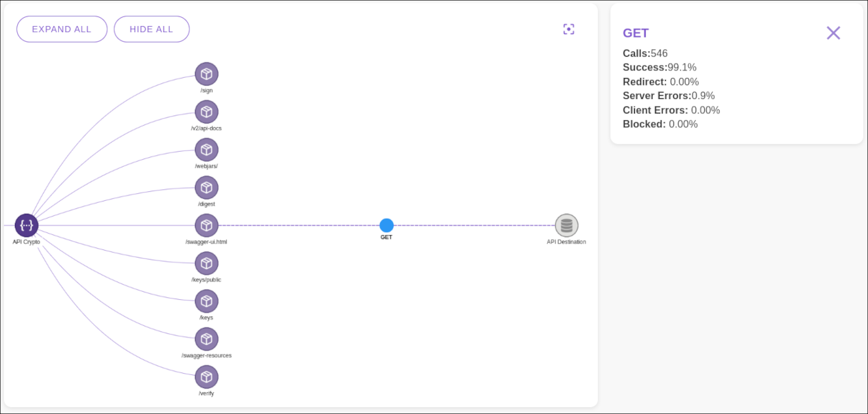Viewport: 868px width, 414px height.
Task: Click the GET heading in details panel
Action: point(636,33)
